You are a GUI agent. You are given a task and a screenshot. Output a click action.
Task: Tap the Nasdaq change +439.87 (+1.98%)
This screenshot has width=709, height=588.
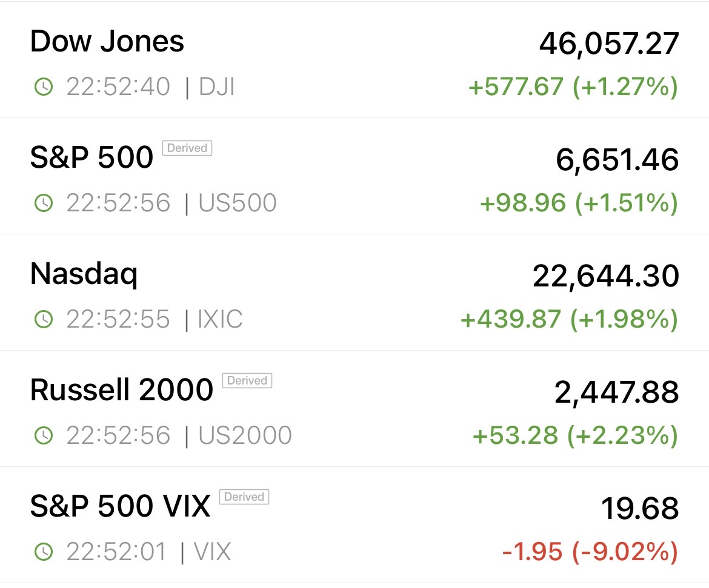click(x=569, y=319)
